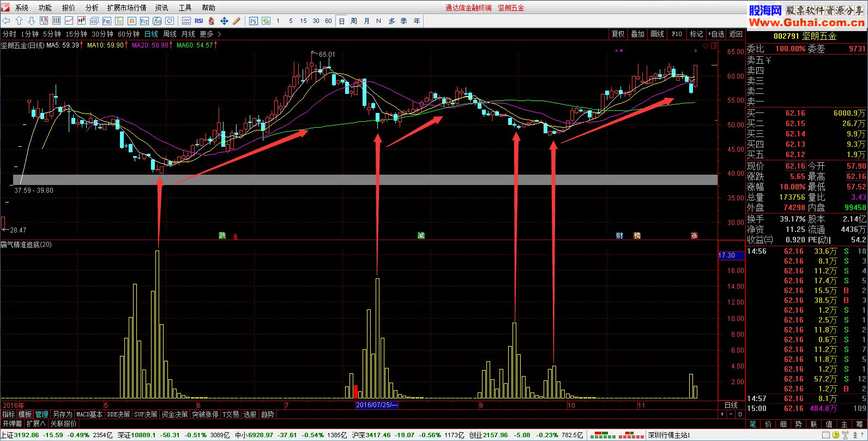The image size is (868, 441).
Task: Expand the 更多 period options
Action: pos(210,34)
